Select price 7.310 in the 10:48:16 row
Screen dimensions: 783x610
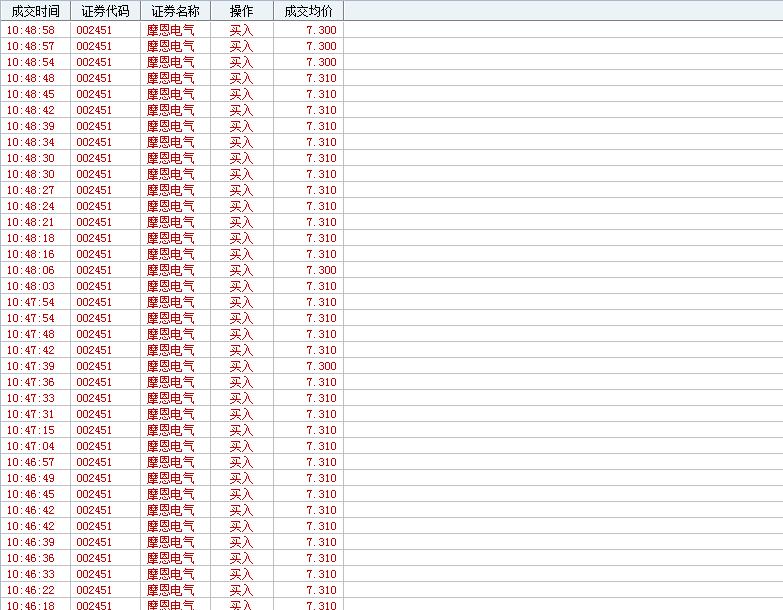[x=322, y=254]
